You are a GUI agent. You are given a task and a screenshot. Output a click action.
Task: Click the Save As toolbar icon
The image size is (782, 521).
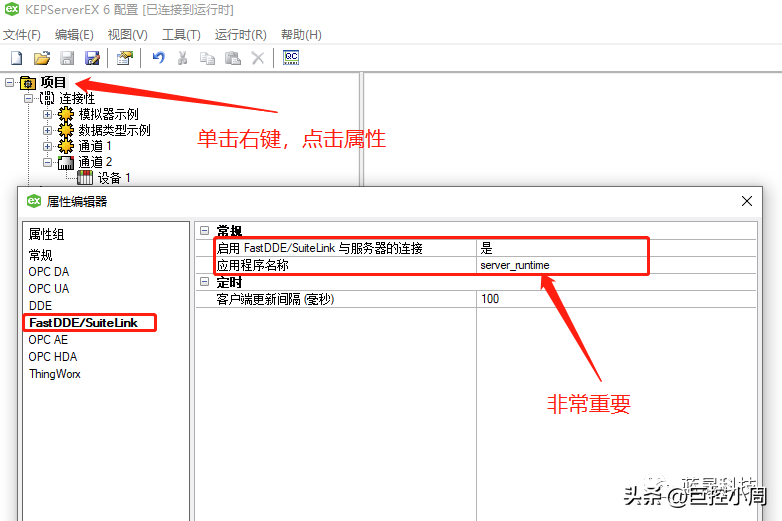[92, 58]
